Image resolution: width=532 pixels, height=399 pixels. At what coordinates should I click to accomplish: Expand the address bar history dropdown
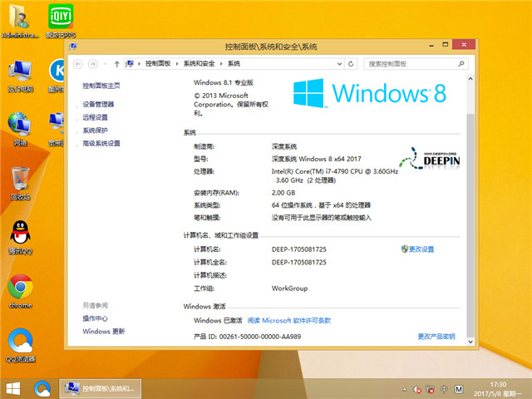342,63
